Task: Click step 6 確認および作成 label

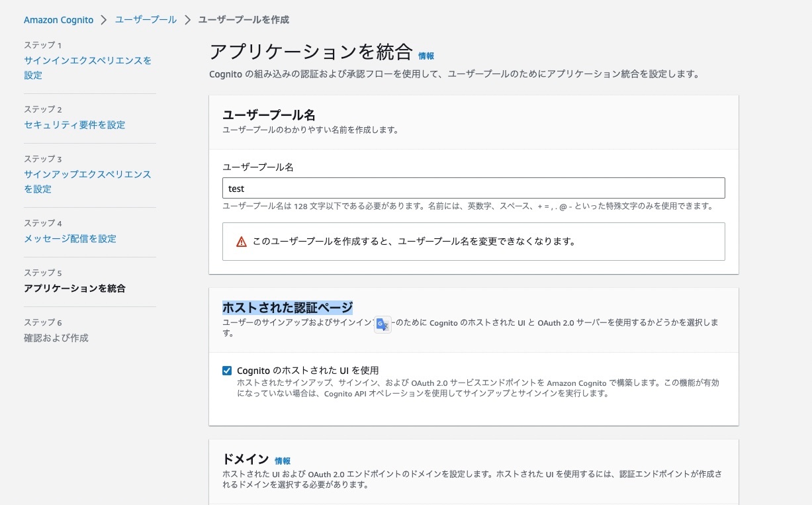Action: [56, 338]
